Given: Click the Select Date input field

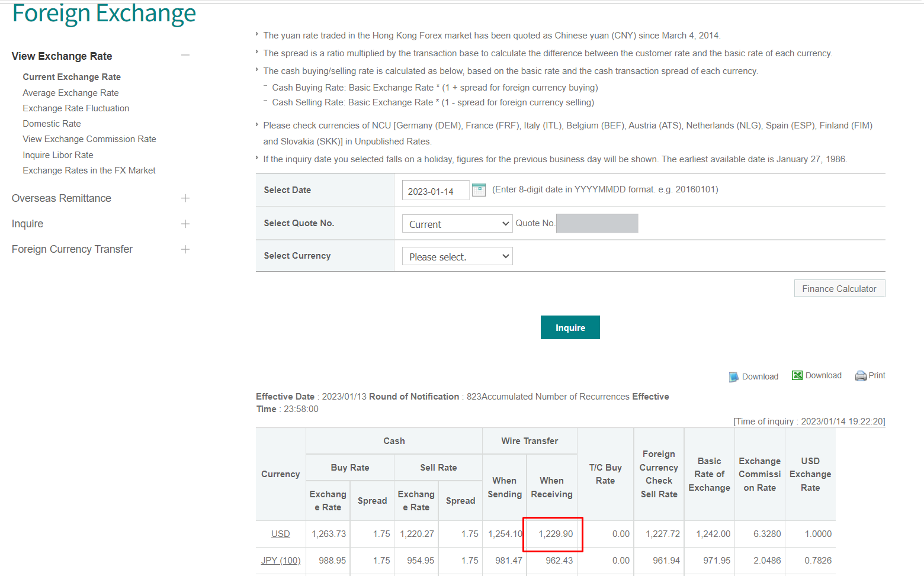Looking at the screenshot, I should tap(435, 191).
